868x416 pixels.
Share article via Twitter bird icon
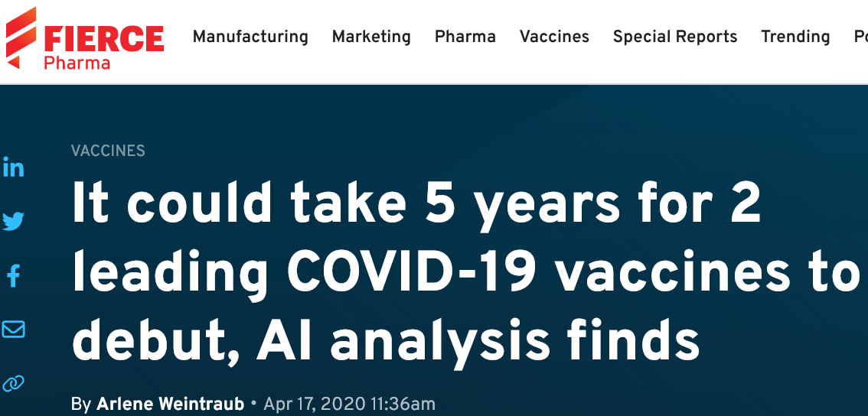13,222
